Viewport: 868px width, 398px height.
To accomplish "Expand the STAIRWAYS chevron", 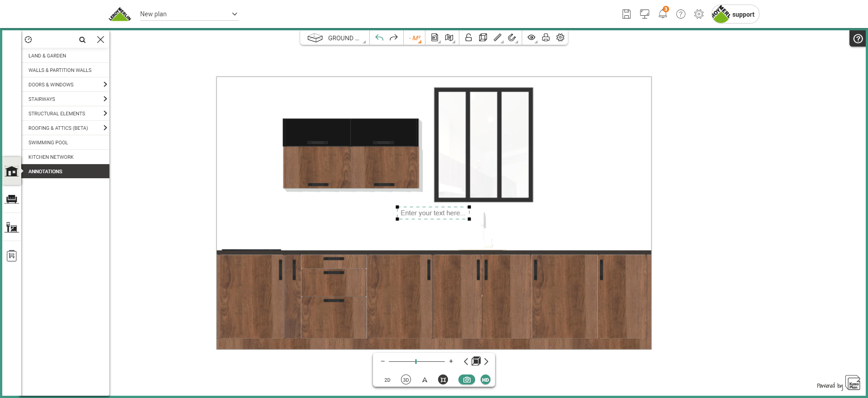I will (105, 99).
